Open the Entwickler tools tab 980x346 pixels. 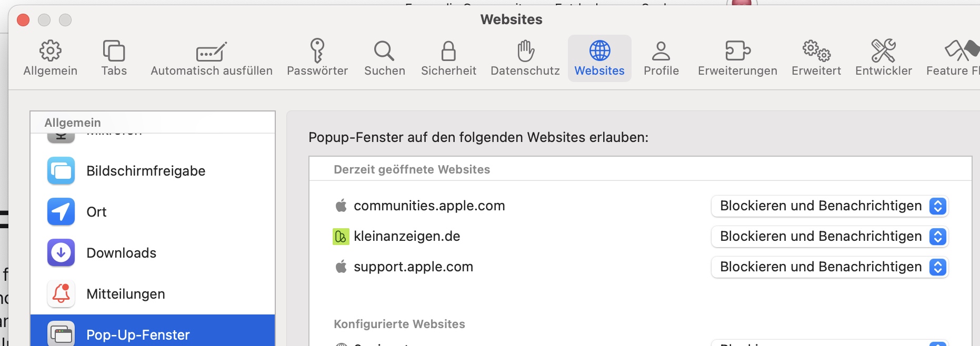883,58
